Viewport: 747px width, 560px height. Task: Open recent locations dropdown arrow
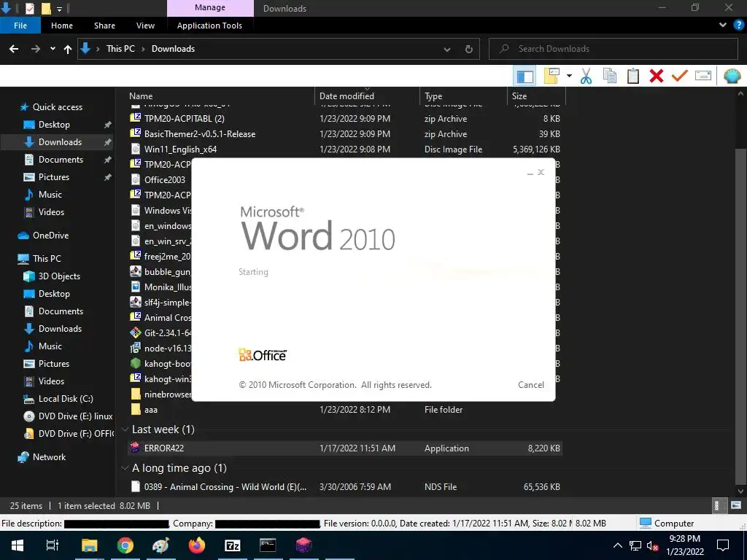coord(53,49)
